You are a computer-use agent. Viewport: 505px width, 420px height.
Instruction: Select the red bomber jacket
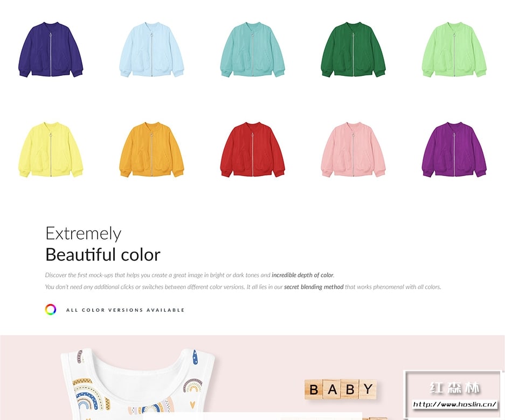(x=252, y=150)
